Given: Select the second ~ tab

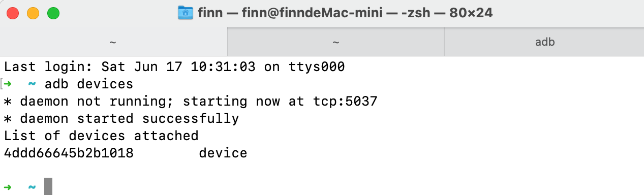Looking at the screenshot, I should (335, 42).
